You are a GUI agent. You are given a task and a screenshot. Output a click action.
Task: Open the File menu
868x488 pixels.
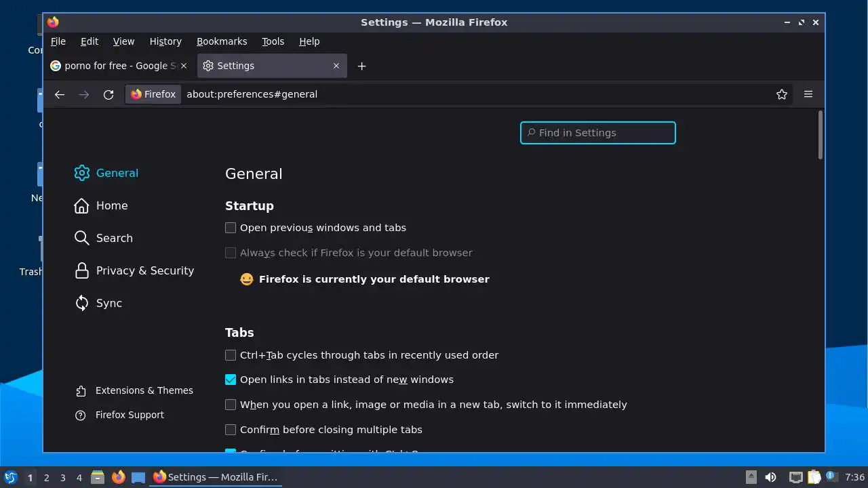58,41
